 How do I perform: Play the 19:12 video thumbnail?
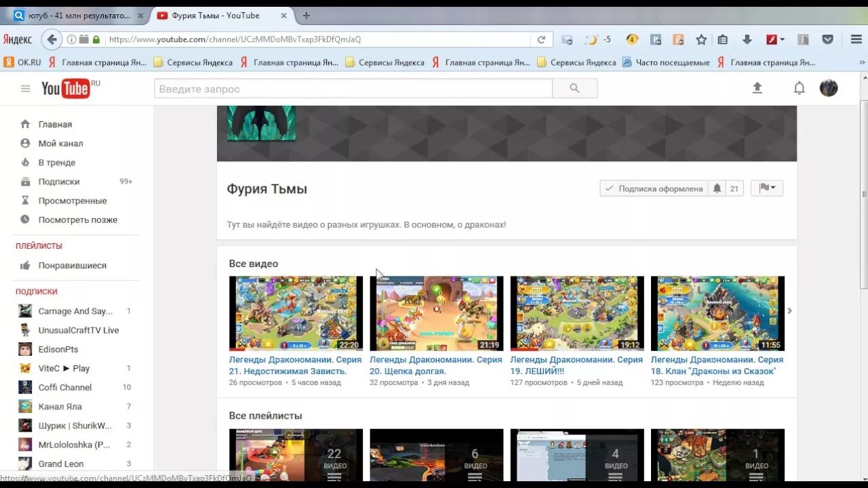(x=577, y=313)
